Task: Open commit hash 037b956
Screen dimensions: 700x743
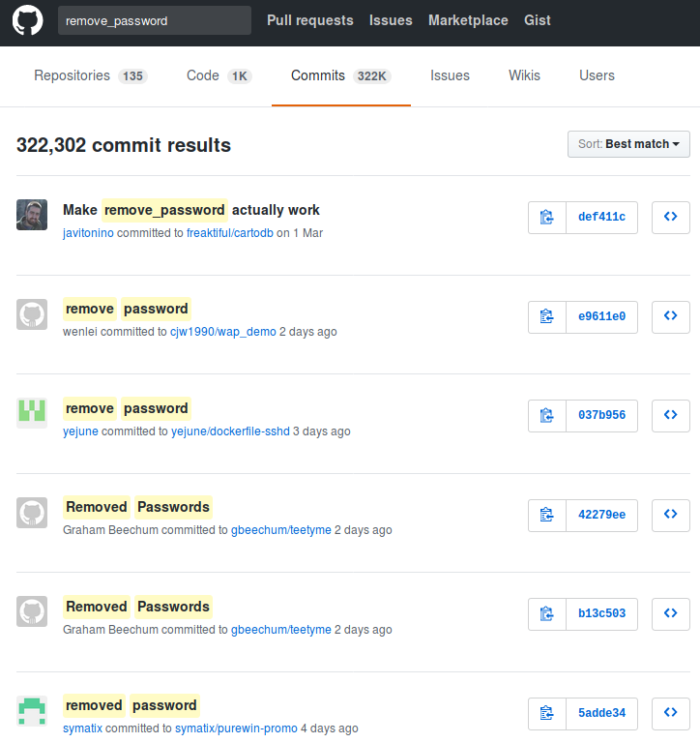Action: click(601, 416)
